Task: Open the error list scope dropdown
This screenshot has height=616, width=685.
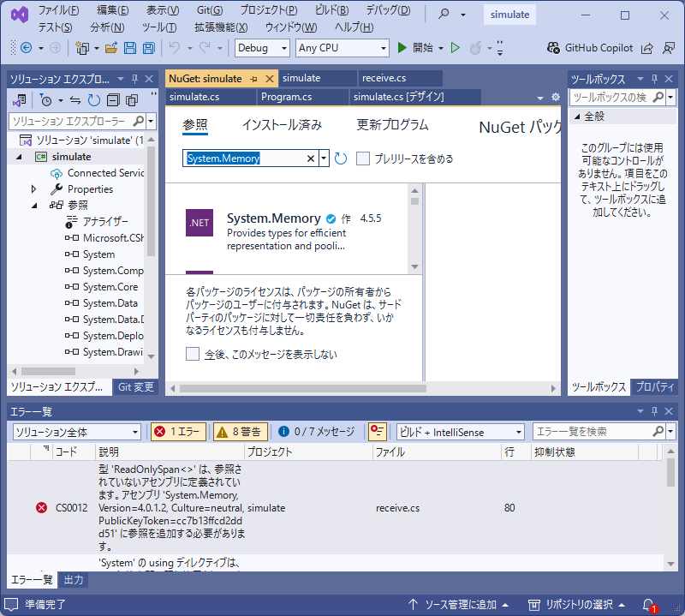Action: point(77,432)
